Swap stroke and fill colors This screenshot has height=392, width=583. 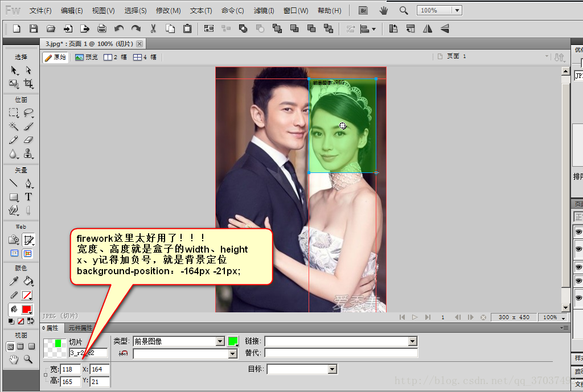(x=31, y=321)
